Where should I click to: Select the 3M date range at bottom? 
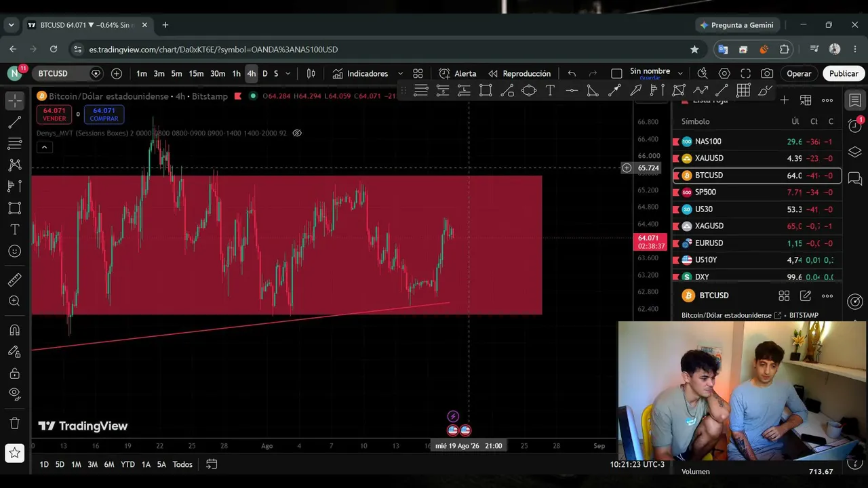pyautogui.click(x=92, y=464)
